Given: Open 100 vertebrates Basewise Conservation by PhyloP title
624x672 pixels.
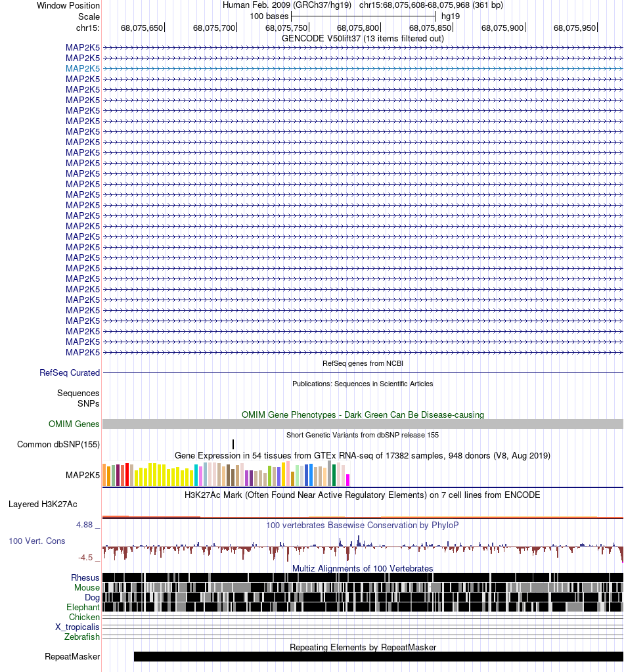Looking at the screenshot, I should click(x=363, y=525).
